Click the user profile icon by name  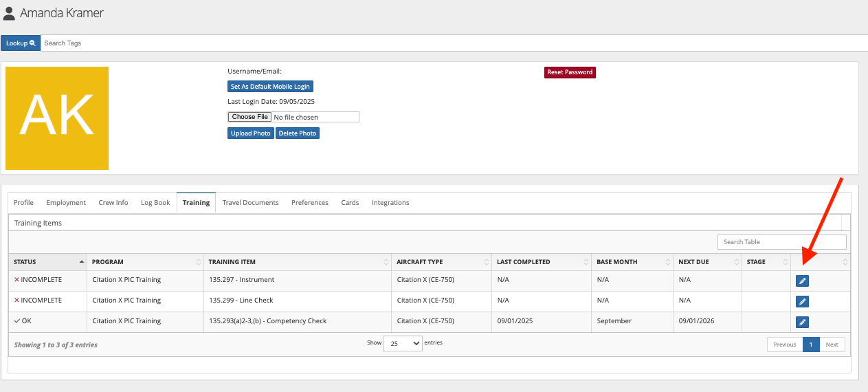[x=9, y=13]
